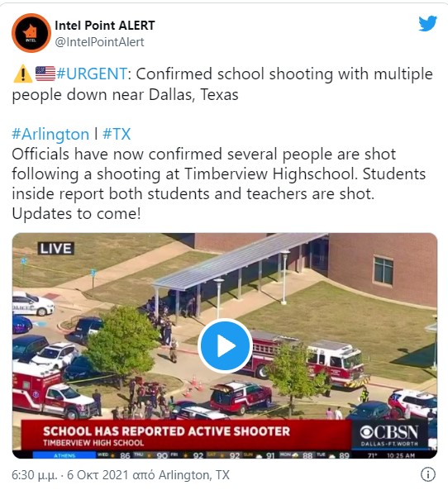
Task: Click the US flag emoji
Action: click(45, 74)
